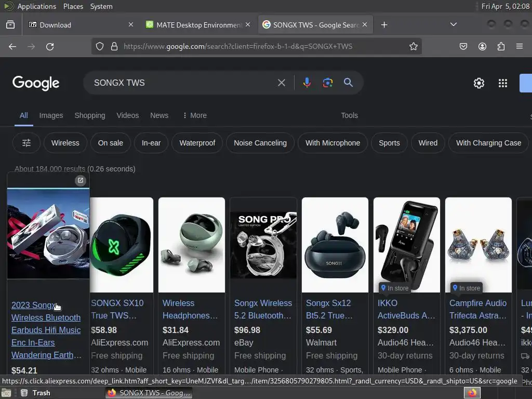The width and height of the screenshot is (532, 399).
Task: Open Wireless Headphones $31.84 listing
Action: 190,309
